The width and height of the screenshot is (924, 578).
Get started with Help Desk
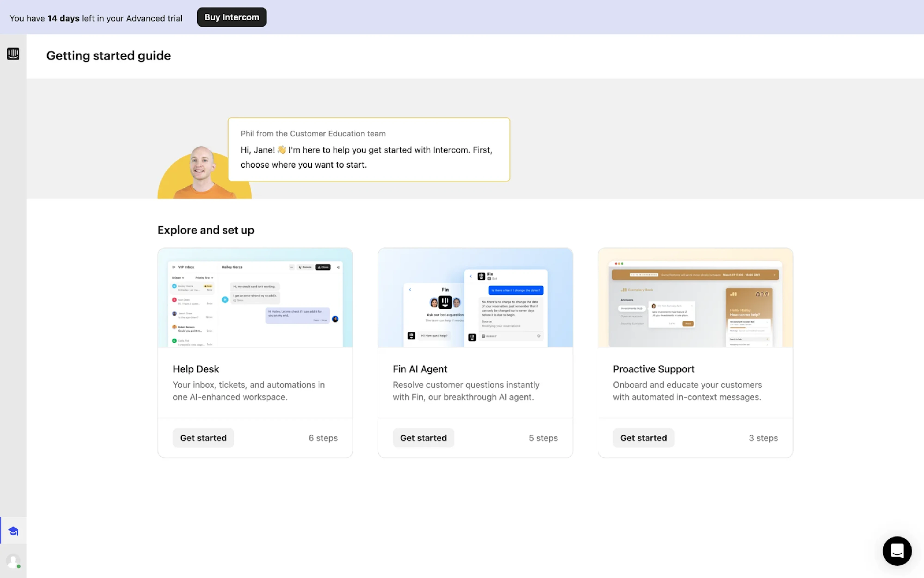pos(203,438)
